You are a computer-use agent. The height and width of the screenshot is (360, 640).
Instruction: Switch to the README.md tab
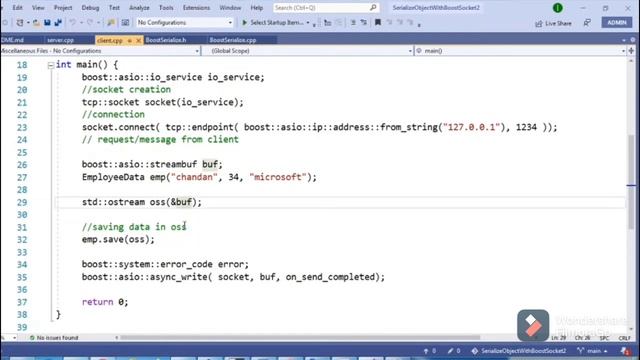pos(12,40)
